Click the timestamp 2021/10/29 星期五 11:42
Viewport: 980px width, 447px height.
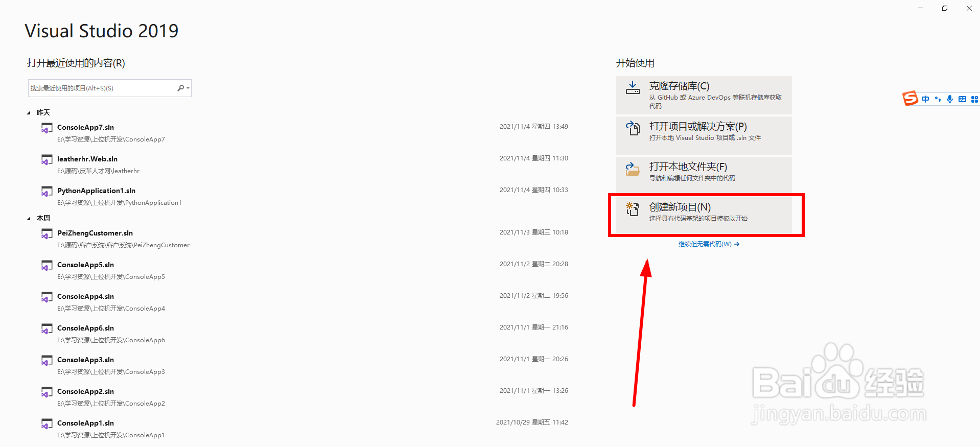pos(532,422)
